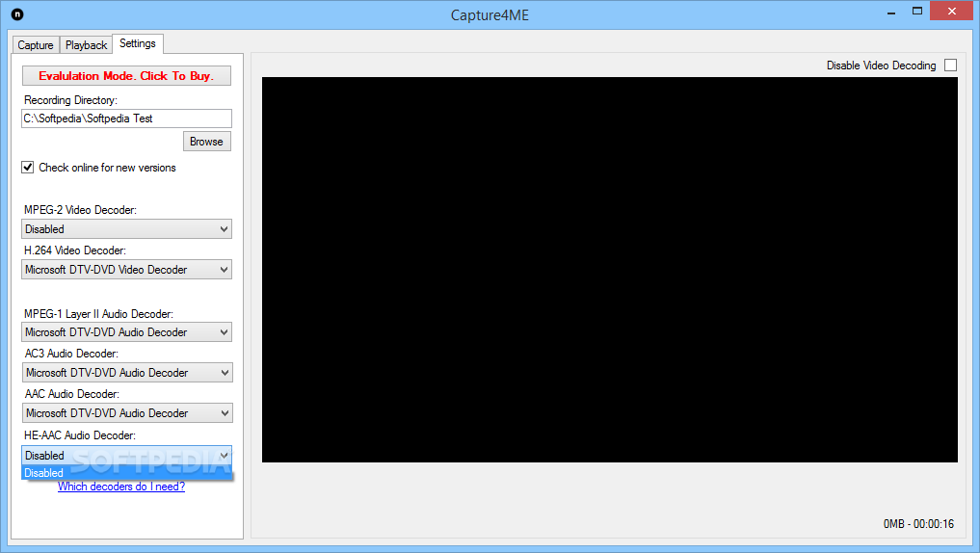Click the Recording Directory: label

(70, 100)
